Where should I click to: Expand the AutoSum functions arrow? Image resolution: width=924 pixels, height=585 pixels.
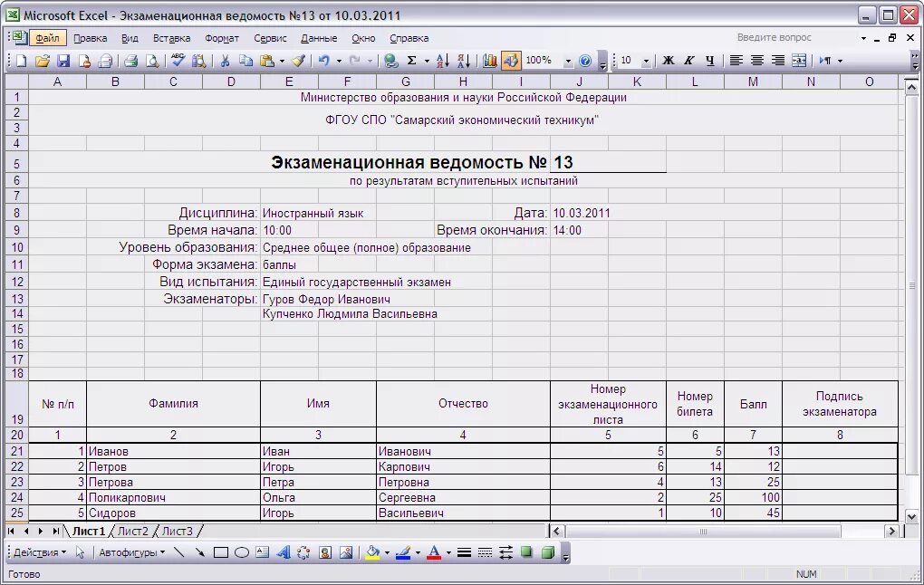coord(427,61)
